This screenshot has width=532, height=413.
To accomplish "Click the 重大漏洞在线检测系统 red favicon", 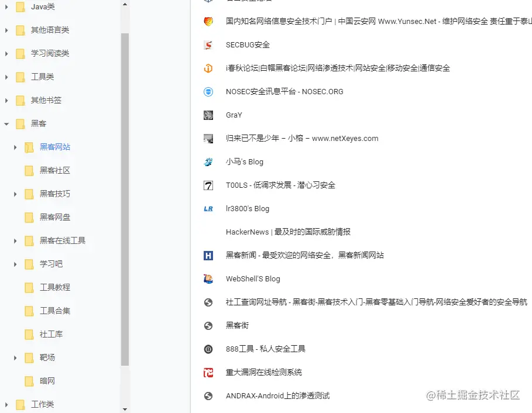I will coord(208,372).
